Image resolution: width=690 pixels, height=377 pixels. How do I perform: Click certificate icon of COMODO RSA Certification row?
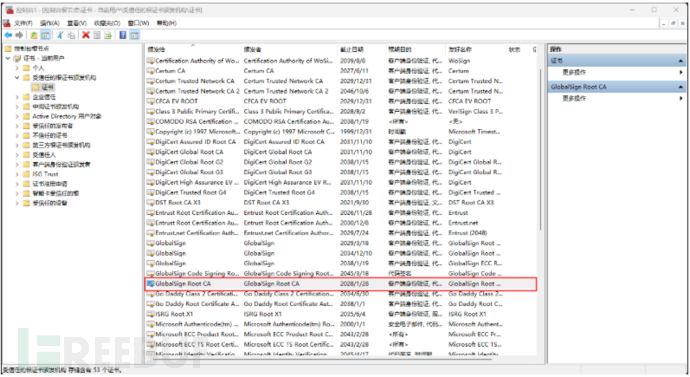coord(150,121)
